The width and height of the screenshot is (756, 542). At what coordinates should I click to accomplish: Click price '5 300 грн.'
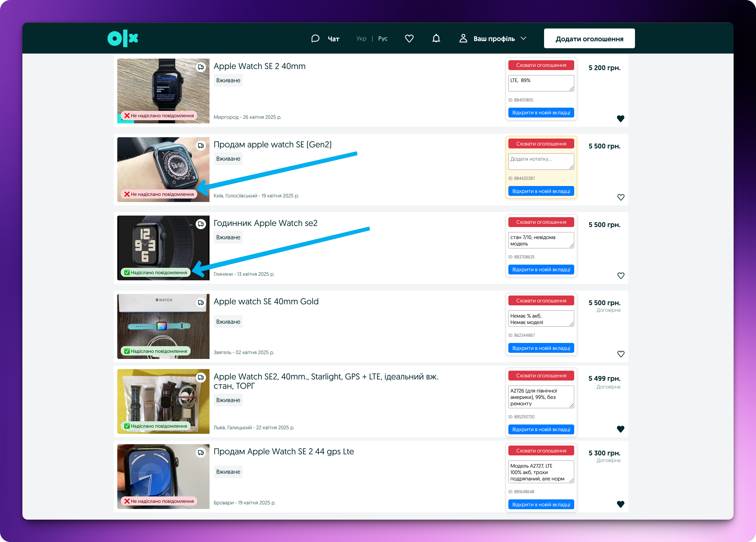(604, 453)
